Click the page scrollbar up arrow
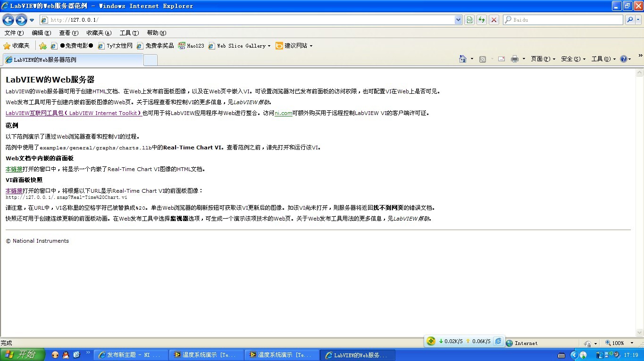 point(640,73)
